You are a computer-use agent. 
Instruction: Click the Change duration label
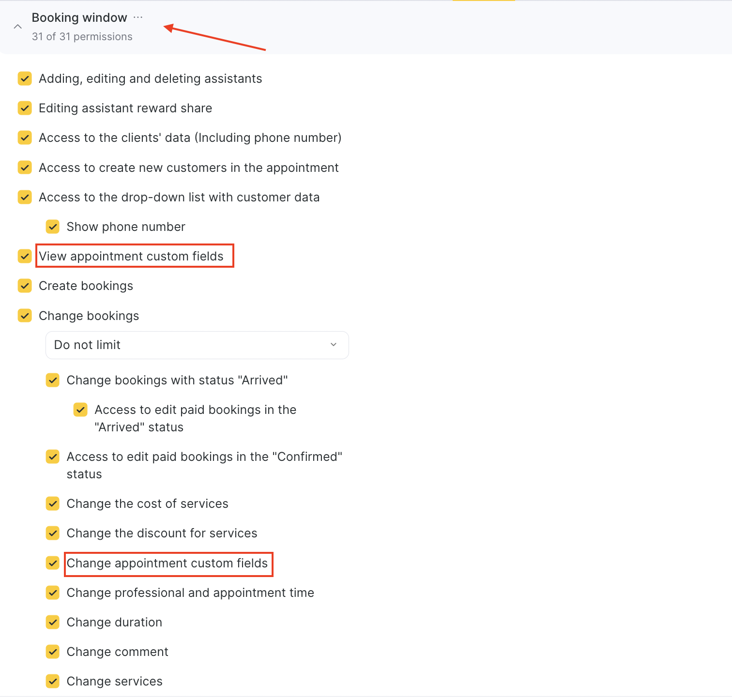114,623
